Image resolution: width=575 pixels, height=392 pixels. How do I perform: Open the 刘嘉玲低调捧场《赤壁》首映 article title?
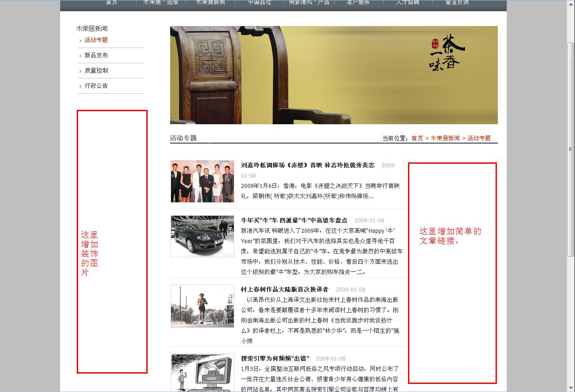point(307,165)
